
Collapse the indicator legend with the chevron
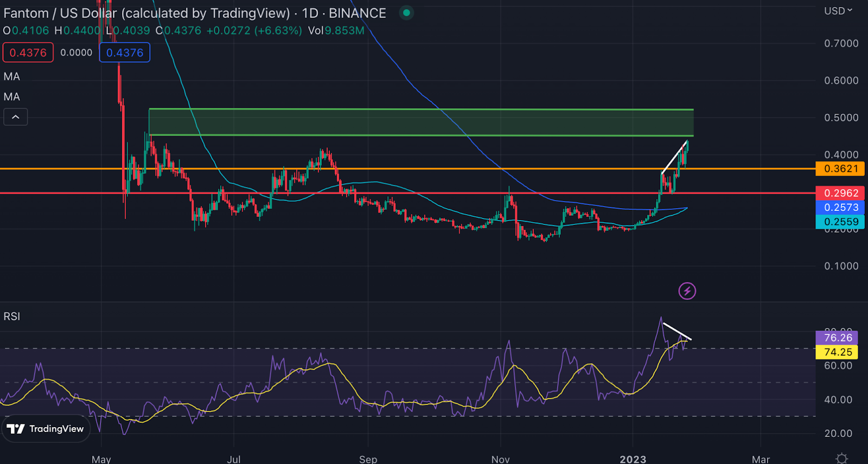tap(16, 117)
